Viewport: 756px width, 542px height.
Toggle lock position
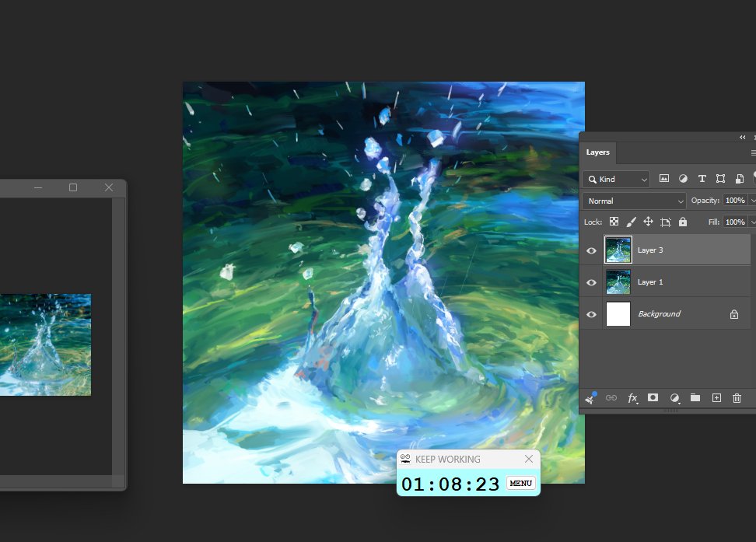648,222
